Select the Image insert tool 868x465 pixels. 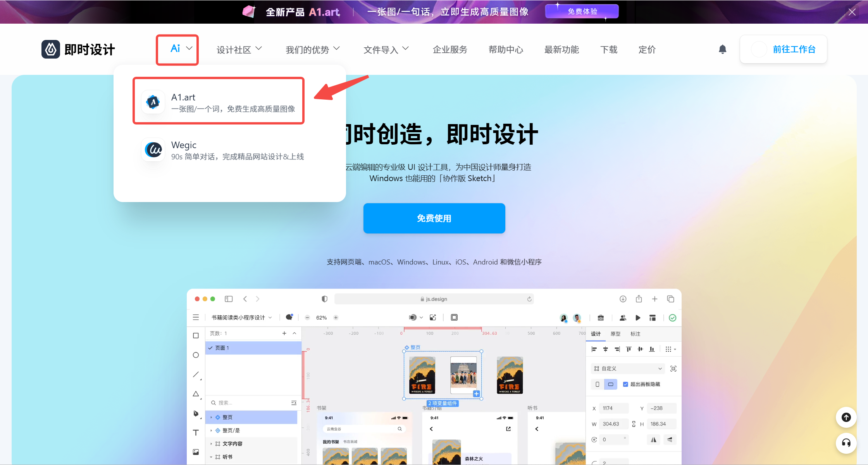(196, 452)
